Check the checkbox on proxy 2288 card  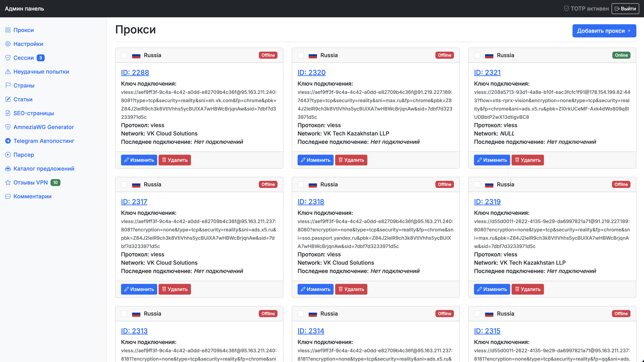[x=124, y=55]
